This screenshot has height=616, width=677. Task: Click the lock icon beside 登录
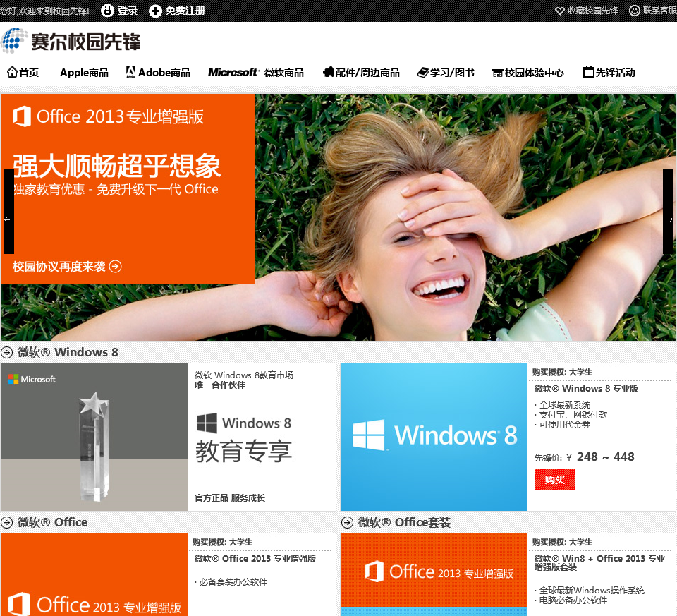click(x=107, y=11)
